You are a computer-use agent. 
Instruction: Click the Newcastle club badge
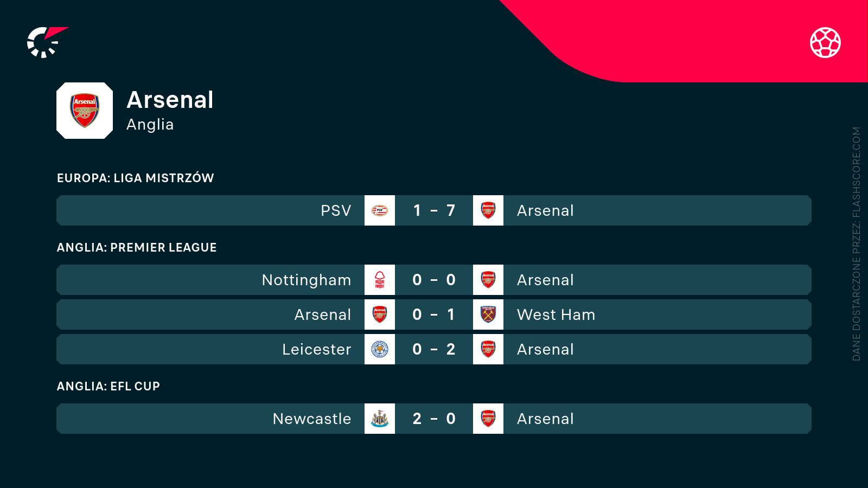(380, 419)
